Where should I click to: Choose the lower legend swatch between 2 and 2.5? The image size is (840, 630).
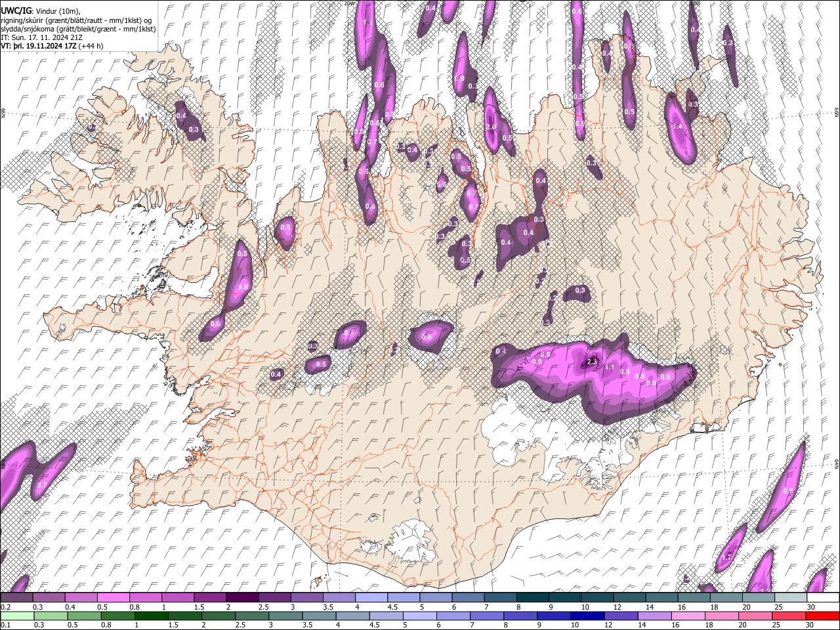tap(219, 616)
